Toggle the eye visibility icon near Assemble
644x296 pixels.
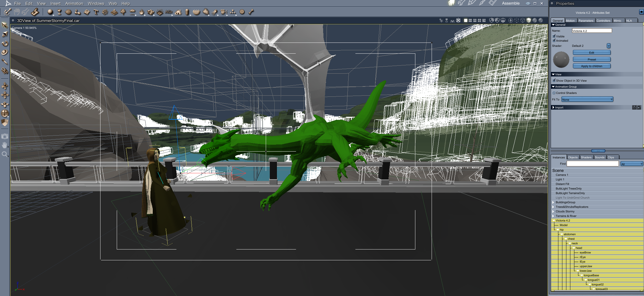pos(528,3)
